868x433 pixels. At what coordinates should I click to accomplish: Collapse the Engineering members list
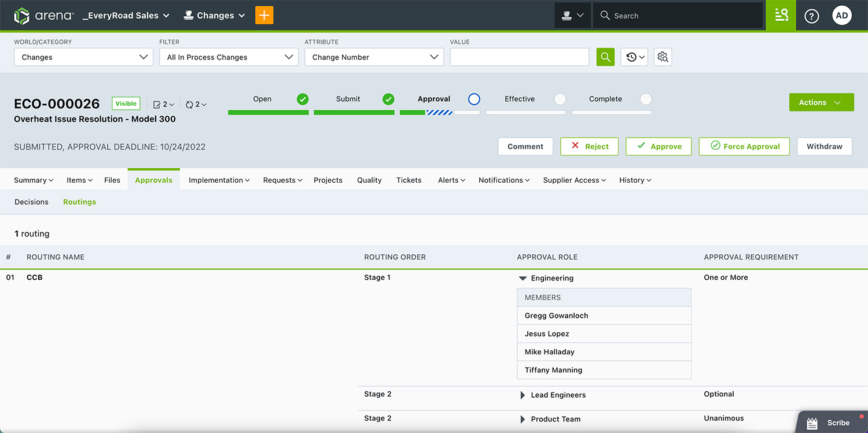[x=523, y=277]
